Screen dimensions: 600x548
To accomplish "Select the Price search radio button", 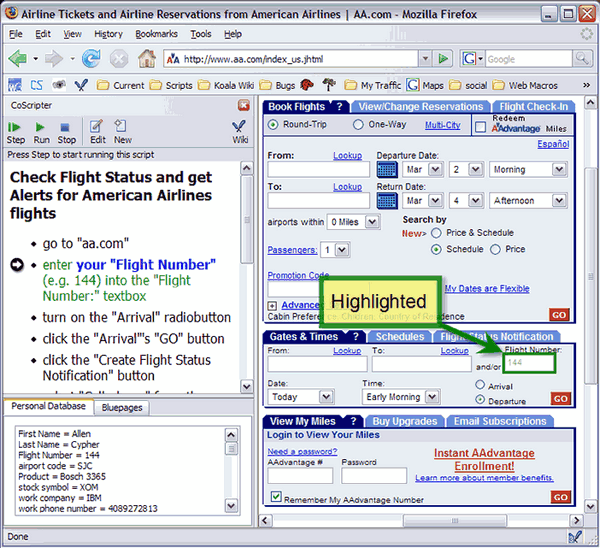I will (x=495, y=250).
